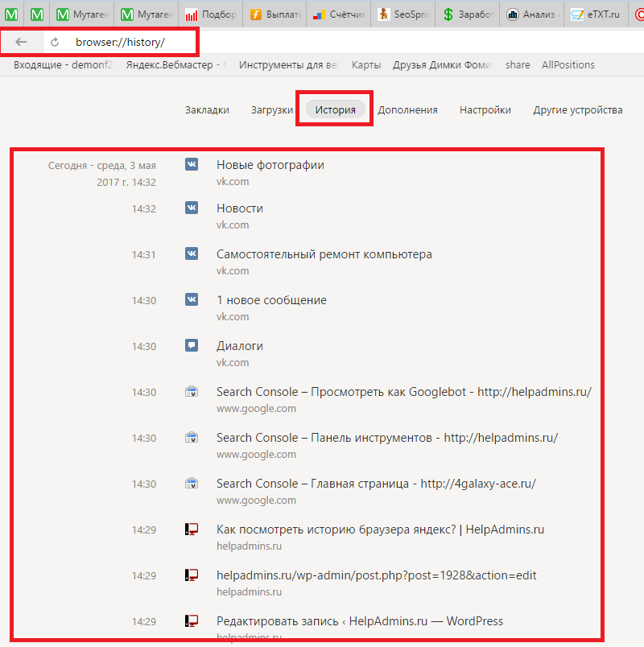Click the back arrow button
The height and width of the screenshot is (647, 644).
(x=21, y=42)
